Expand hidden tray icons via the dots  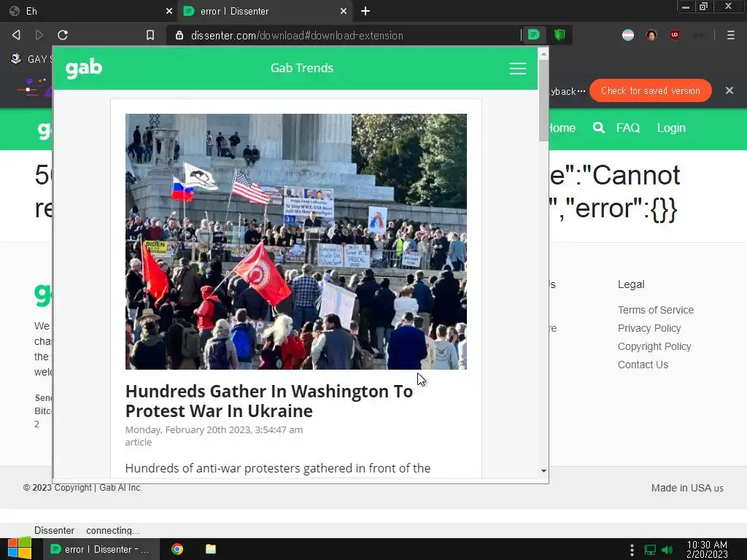[x=632, y=550]
